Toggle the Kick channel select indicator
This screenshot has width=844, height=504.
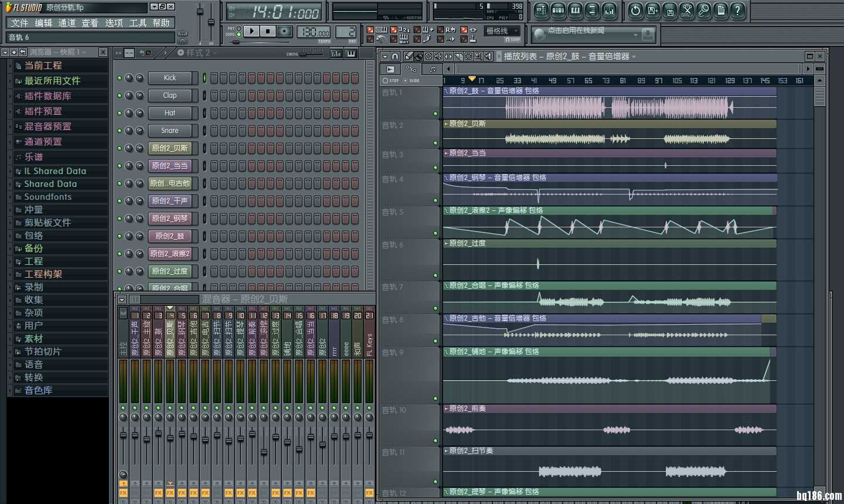tap(205, 77)
